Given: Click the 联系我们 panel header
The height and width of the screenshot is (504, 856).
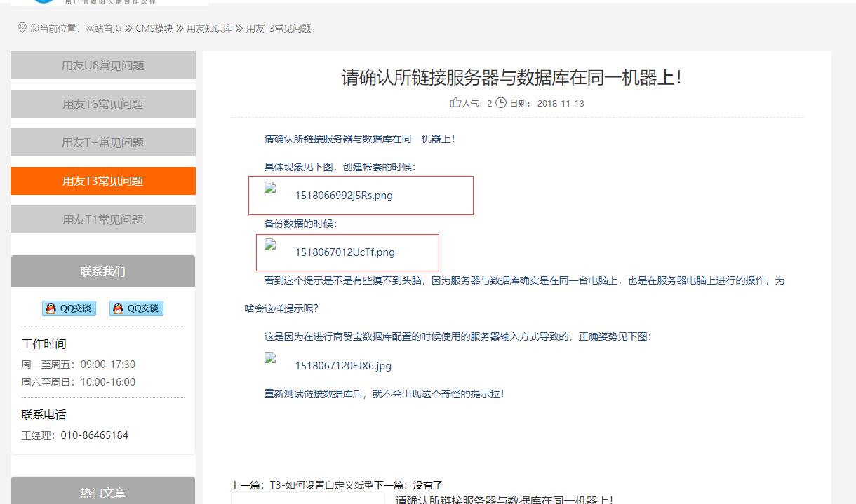Looking at the screenshot, I should pos(103,272).
